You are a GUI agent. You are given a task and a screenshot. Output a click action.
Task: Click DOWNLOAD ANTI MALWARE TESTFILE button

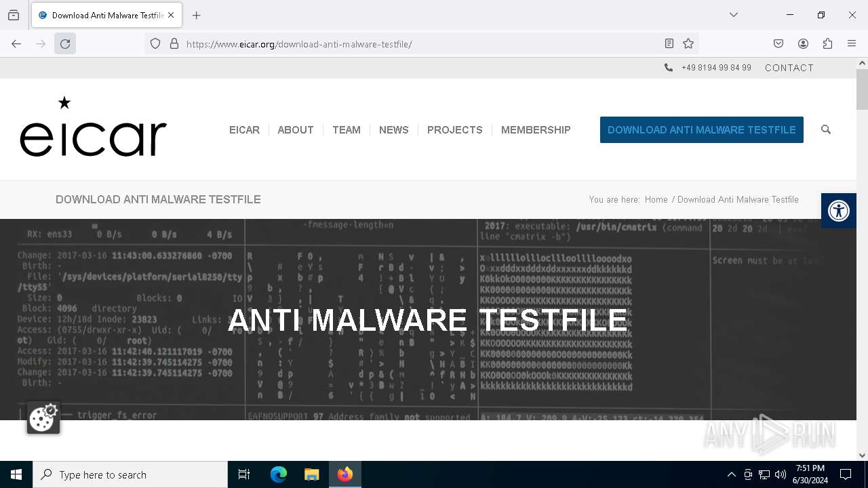(702, 130)
